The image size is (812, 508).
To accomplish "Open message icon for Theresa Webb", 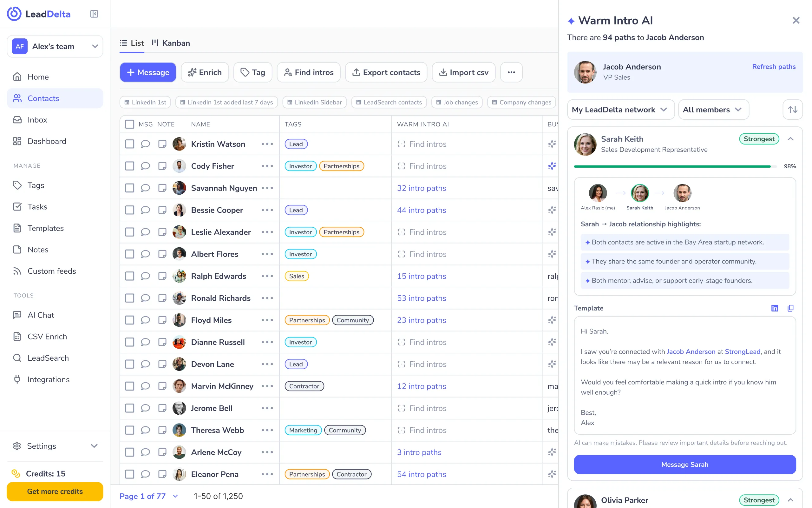I will (145, 430).
